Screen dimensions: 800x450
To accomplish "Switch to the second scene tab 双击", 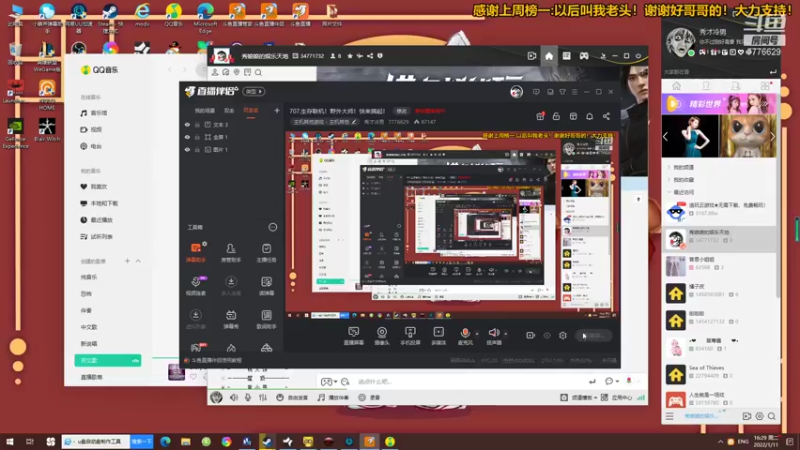I will (229, 111).
